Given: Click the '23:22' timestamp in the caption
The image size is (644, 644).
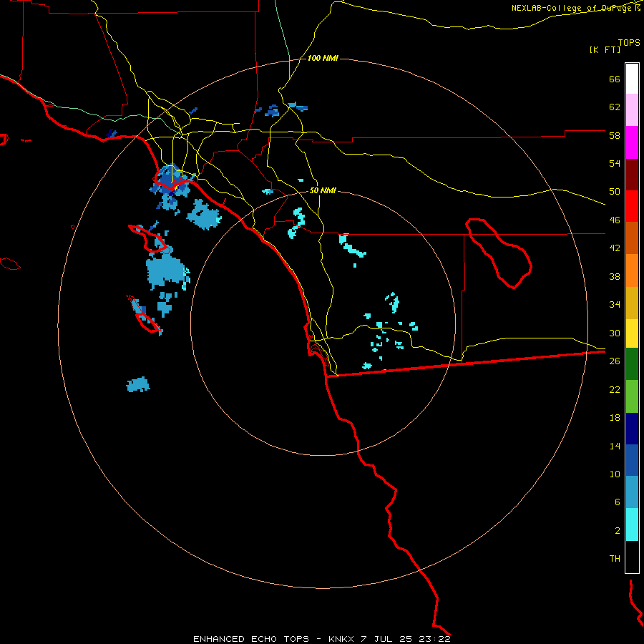Looking at the screenshot, I should point(434,639).
